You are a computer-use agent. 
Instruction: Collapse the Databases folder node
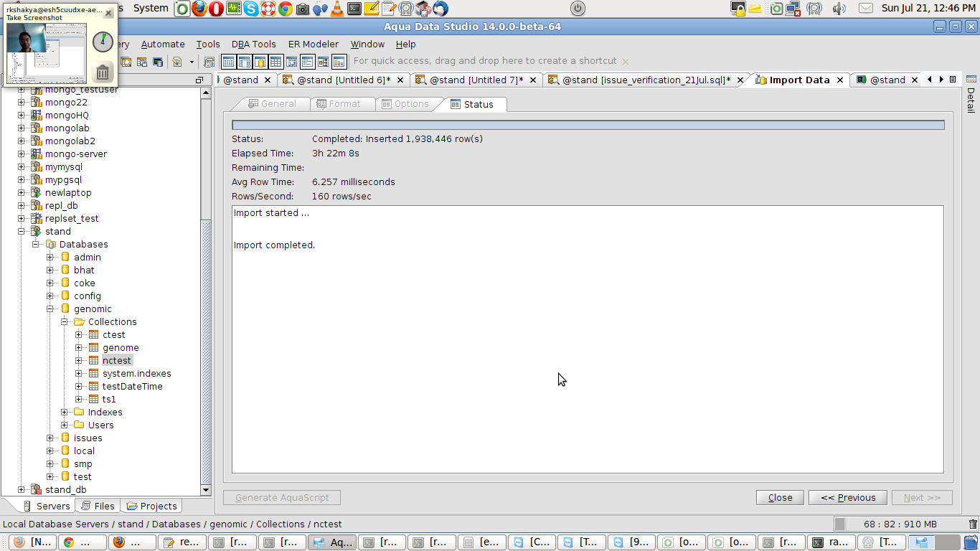pos(35,244)
